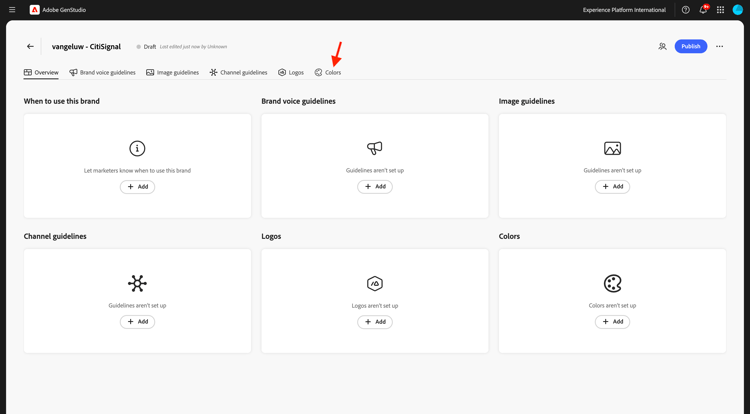The width and height of the screenshot is (750, 414).
Task: Add Colors to the brand
Action: click(612, 322)
